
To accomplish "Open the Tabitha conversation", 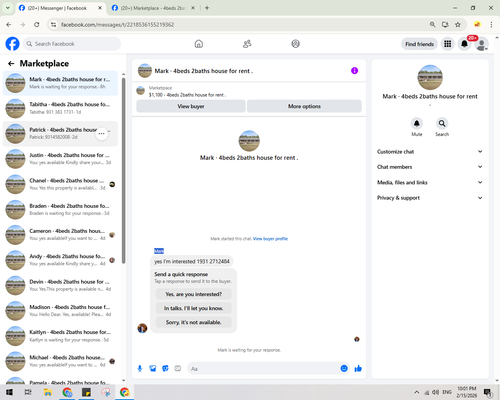I will coord(60,108).
